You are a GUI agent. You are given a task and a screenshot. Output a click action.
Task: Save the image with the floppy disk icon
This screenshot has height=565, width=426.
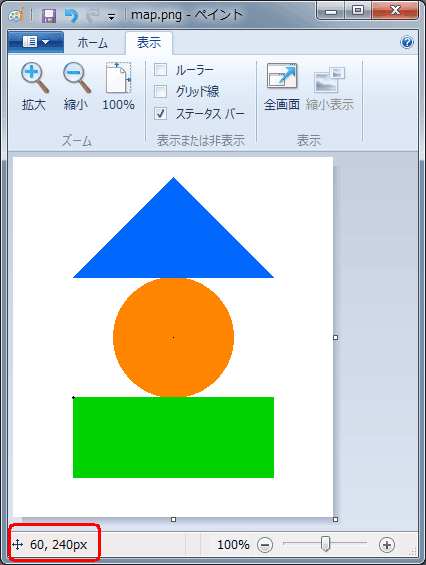(49, 16)
